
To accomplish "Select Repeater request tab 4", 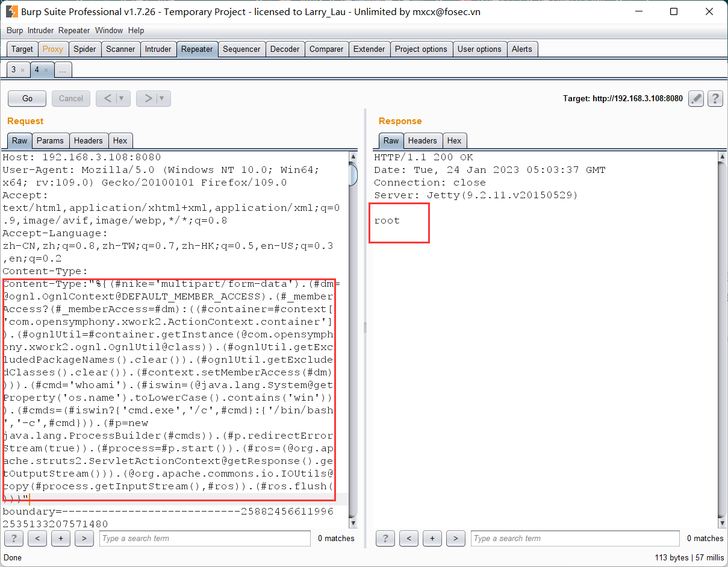I will pos(36,70).
